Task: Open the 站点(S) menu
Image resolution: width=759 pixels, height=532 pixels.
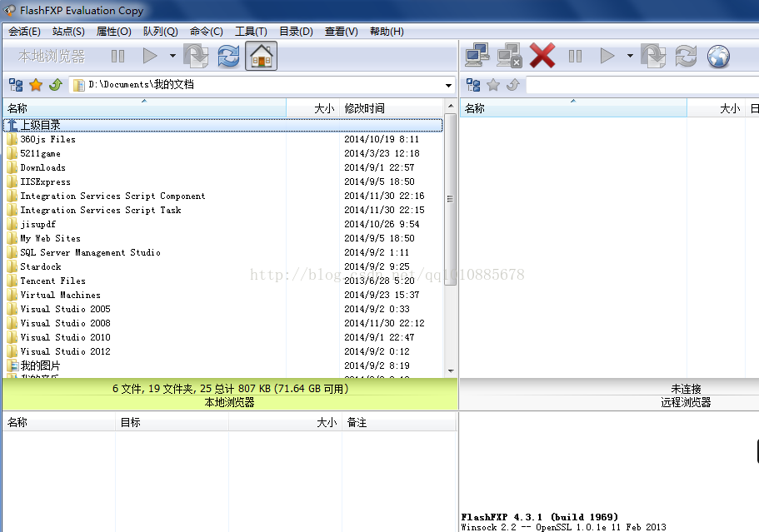Action: pyautogui.click(x=68, y=32)
